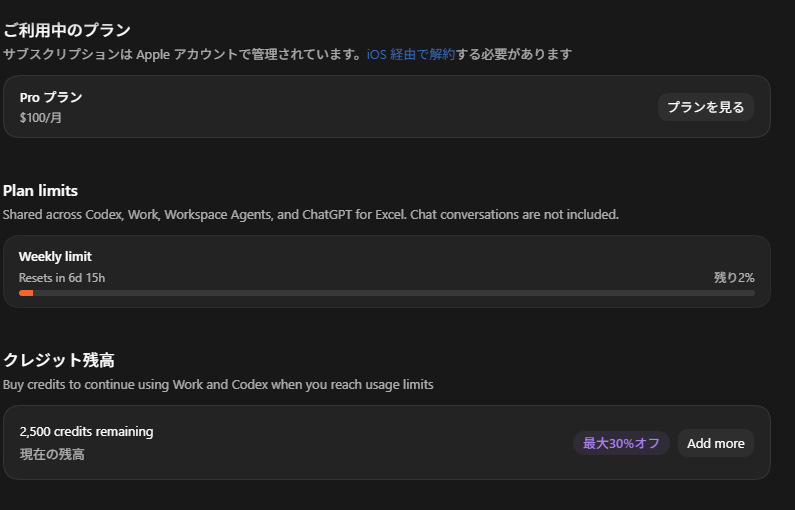Click the 最大30%オフ discount badge

click(x=621, y=443)
